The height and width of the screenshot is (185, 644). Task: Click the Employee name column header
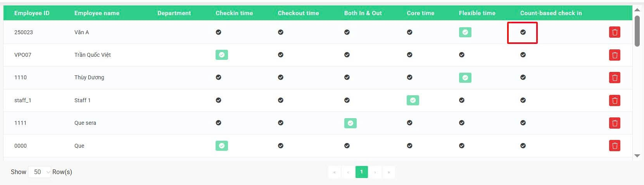97,13
